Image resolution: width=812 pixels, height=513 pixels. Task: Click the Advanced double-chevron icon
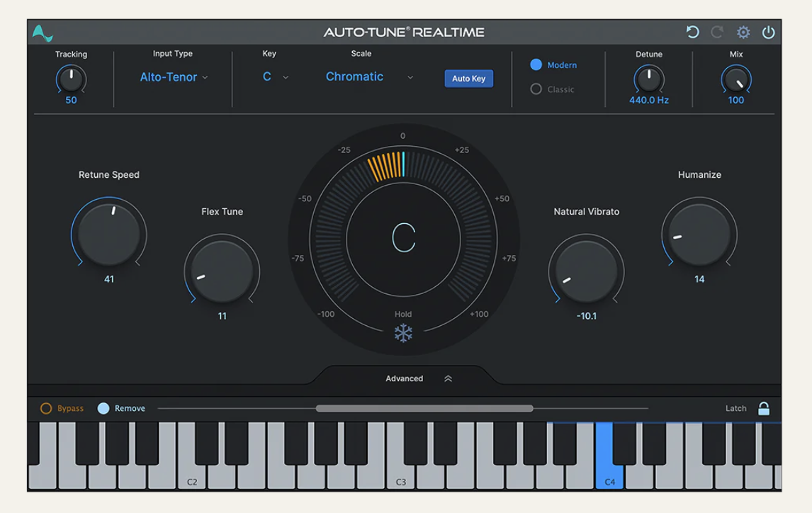tap(448, 378)
